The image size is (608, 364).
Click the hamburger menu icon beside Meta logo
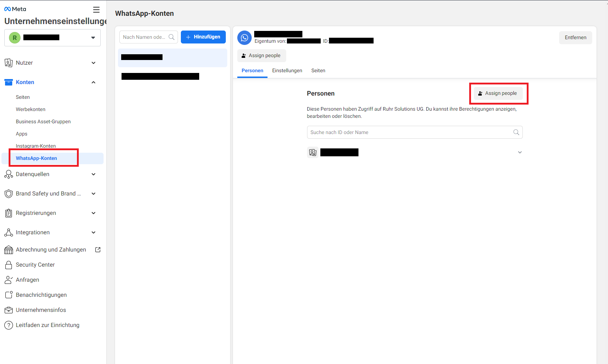click(96, 10)
